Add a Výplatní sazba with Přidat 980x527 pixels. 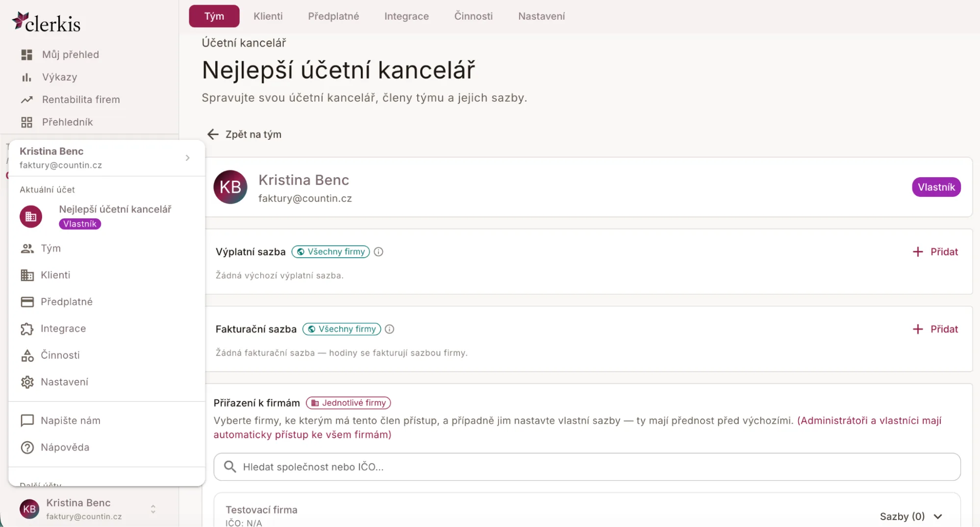tap(935, 252)
